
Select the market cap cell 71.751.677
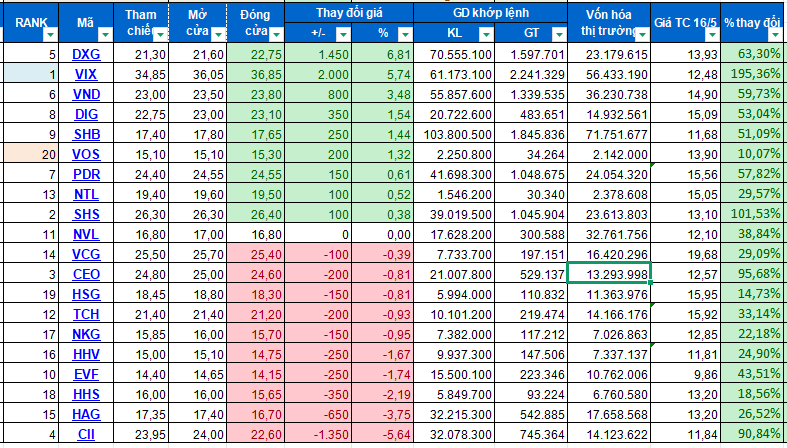pos(609,134)
